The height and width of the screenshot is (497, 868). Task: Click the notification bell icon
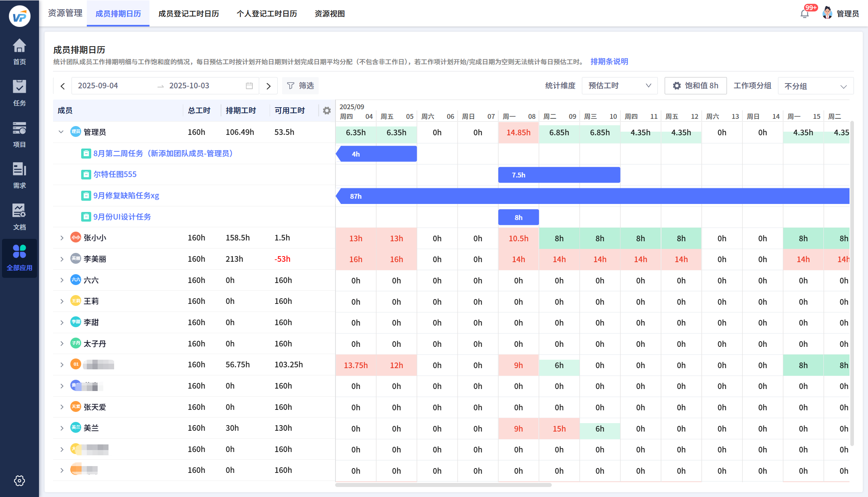click(804, 14)
